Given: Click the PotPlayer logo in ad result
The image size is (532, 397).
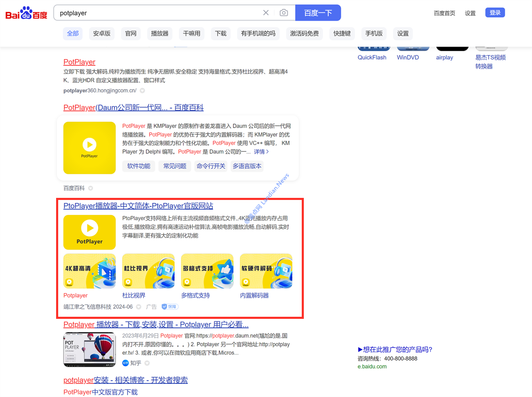Looking at the screenshot, I should pos(89,232).
